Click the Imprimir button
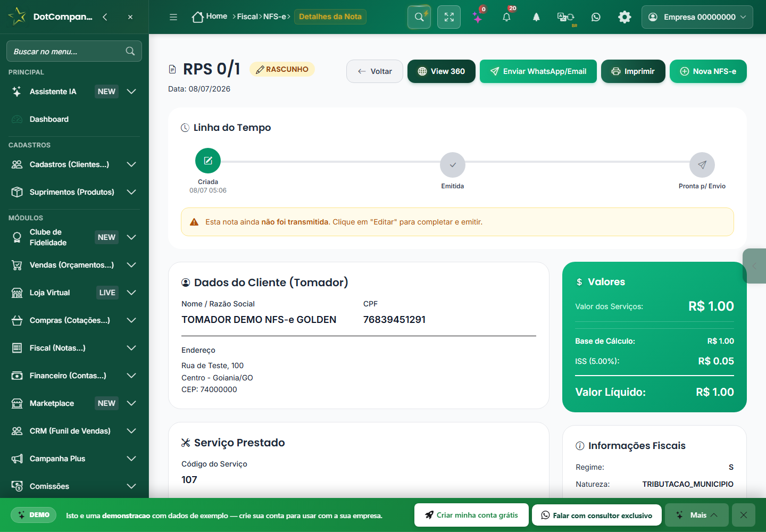This screenshot has height=532, width=766. pos(633,71)
